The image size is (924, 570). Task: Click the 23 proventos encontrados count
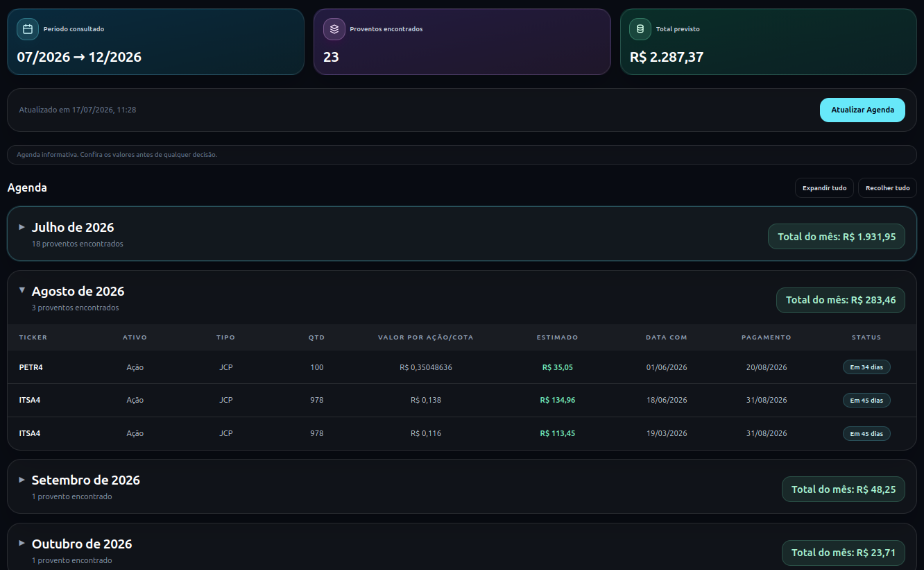pyautogui.click(x=331, y=57)
